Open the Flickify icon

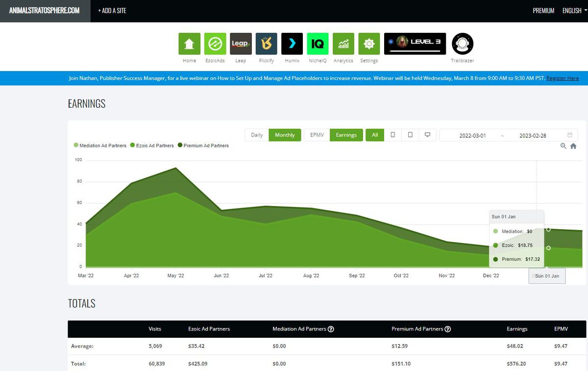[266, 44]
